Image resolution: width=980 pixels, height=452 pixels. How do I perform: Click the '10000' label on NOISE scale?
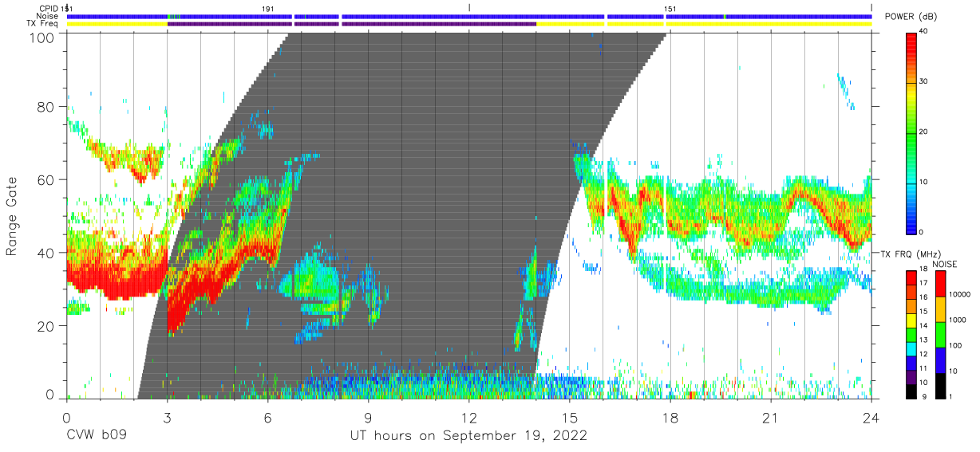tap(961, 295)
